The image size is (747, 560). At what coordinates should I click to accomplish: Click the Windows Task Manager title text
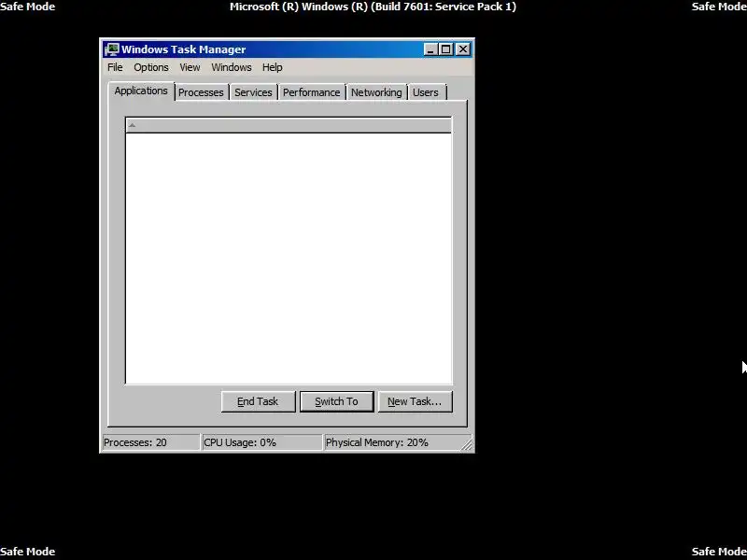183,49
